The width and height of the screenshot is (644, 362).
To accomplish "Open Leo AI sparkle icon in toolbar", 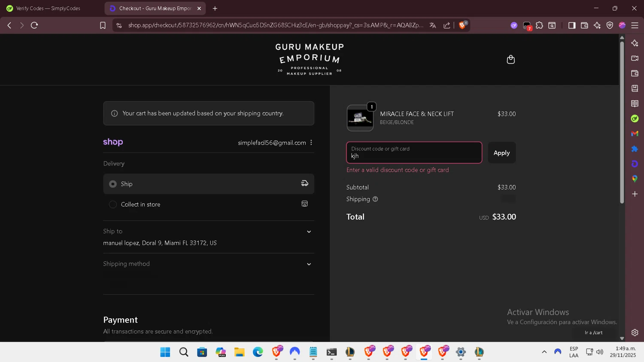I will point(597,25).
